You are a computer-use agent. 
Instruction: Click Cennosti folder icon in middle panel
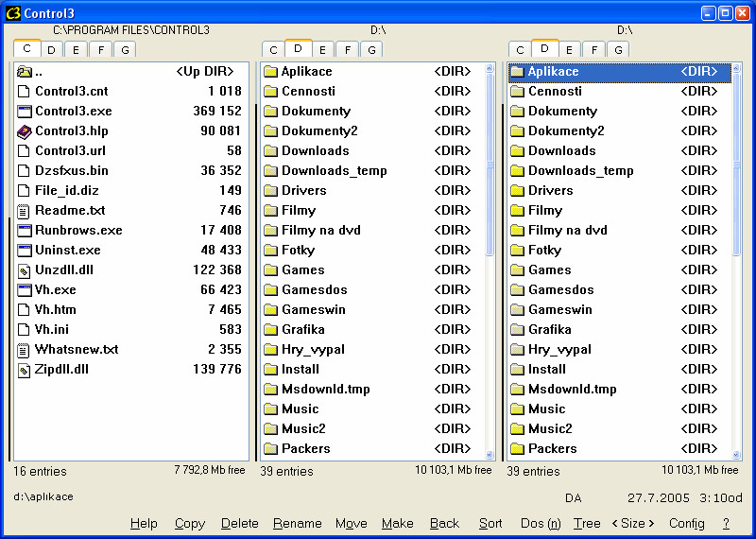point(271,92)
